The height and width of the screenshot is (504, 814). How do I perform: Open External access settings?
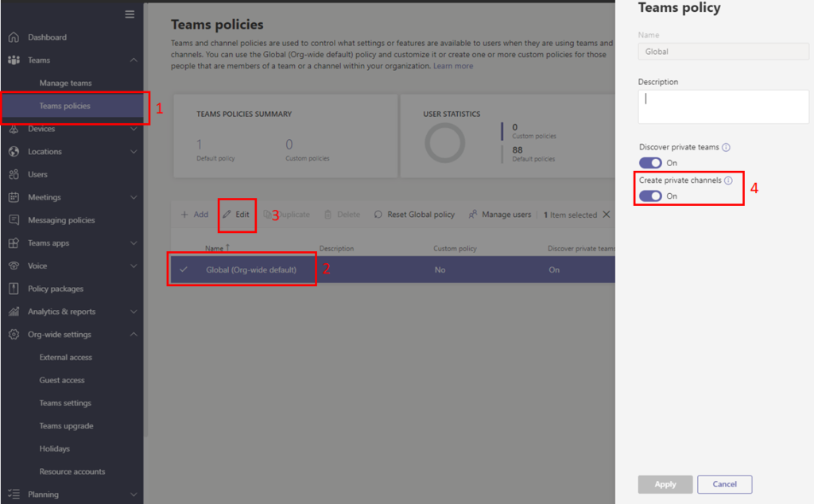(65, 357)
